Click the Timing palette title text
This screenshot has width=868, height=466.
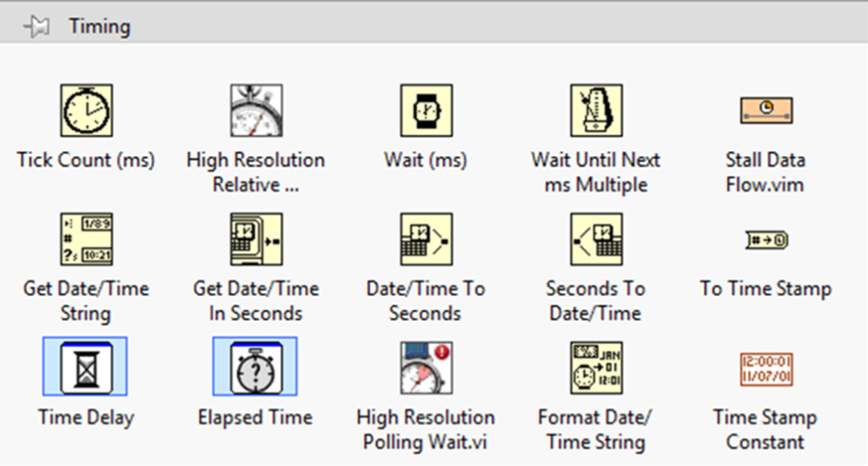pos(99,26)
